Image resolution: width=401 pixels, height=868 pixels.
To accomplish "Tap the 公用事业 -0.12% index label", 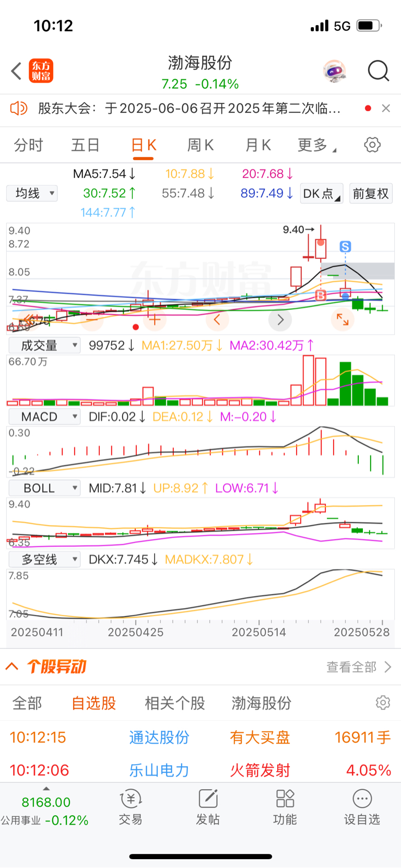I will coord(44,820).
